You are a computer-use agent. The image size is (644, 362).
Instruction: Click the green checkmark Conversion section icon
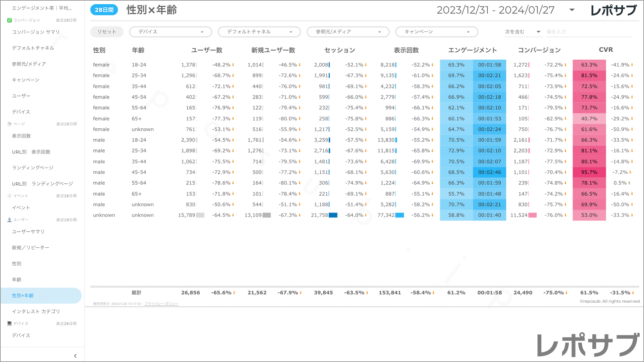click(9, 20)
